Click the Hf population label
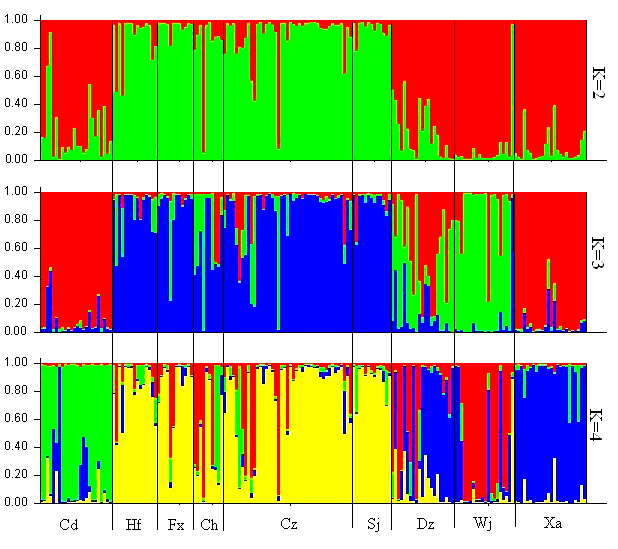This screenshot has height=549, width=618. pos(133,525)
